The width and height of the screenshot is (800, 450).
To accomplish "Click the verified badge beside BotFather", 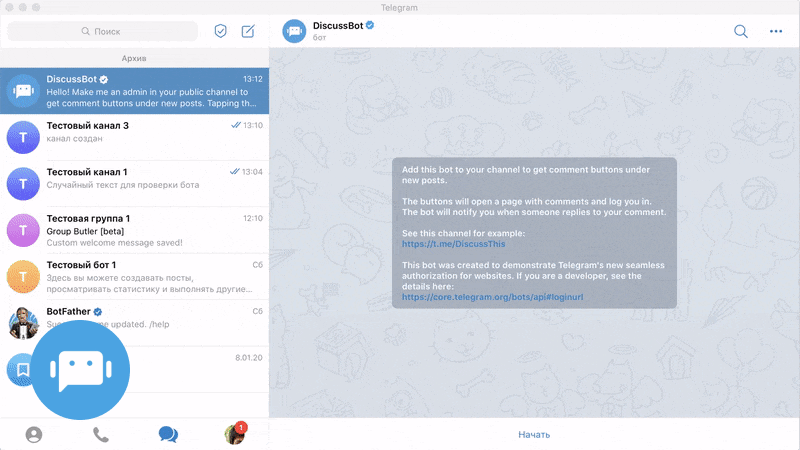I will coord(98,312).
